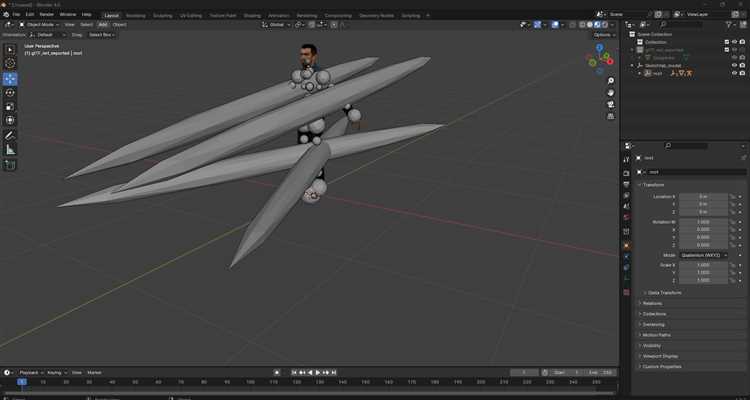750x400 pixels.
Task: Select the Transform tool
Action: (x=10, y=120)
